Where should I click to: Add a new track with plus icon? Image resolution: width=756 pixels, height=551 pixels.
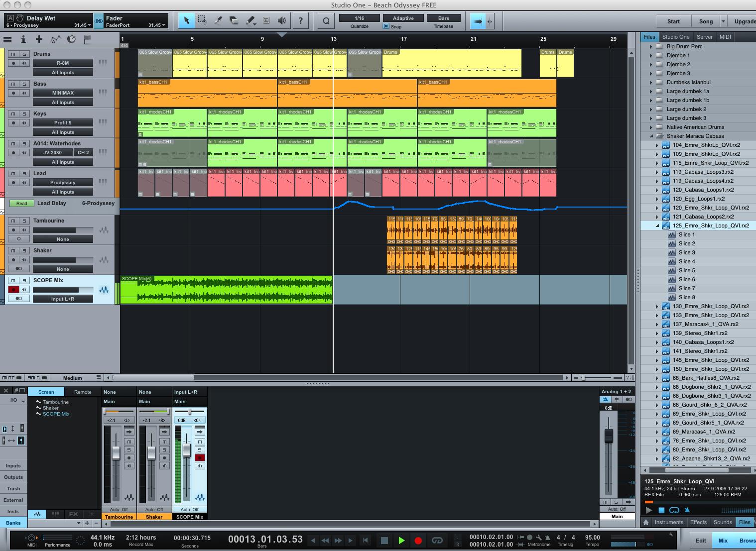point(39,39)
